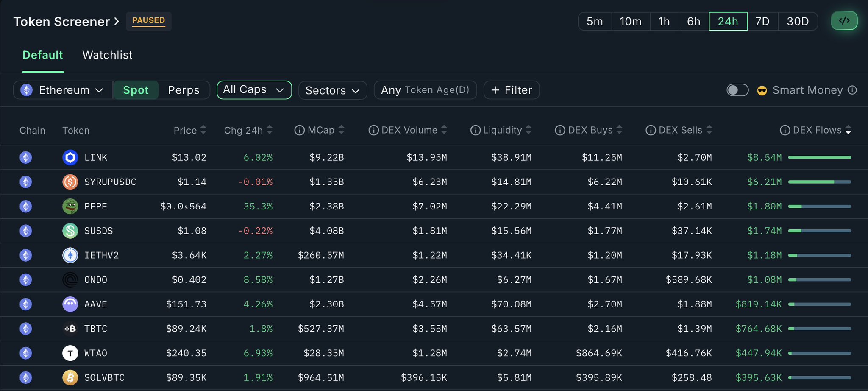
Task: Click the info icon next to Liquidity column
Action: [475, 130]
